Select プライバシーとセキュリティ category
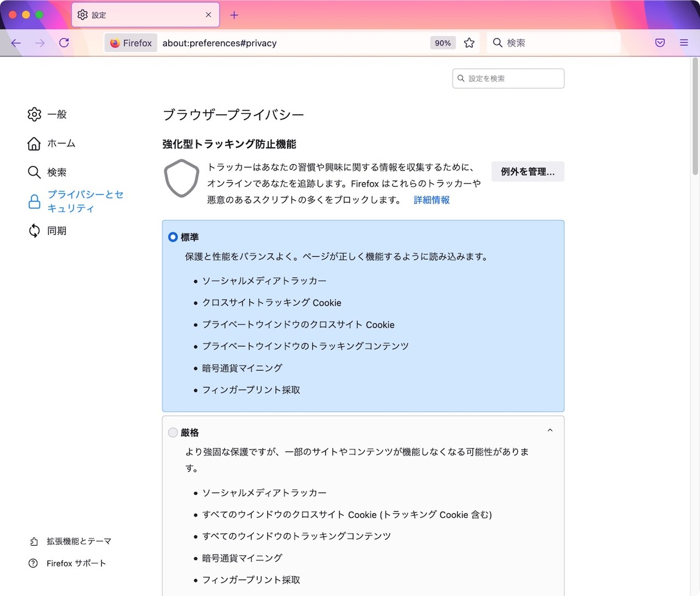 pyautogui.click(x=76, y=201)
